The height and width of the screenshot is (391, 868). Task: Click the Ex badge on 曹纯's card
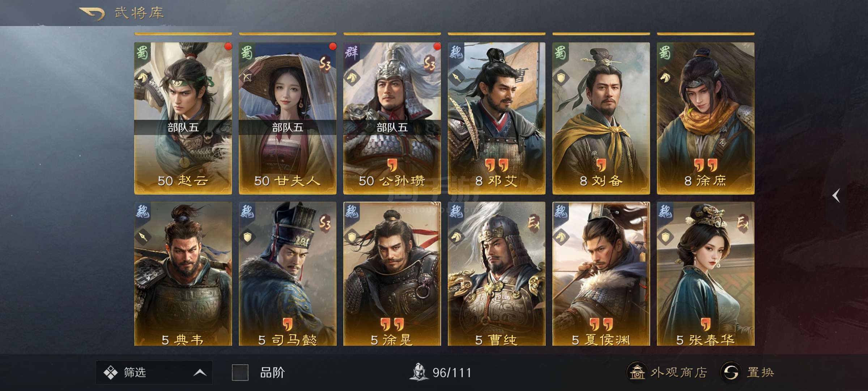click(534, 223)
